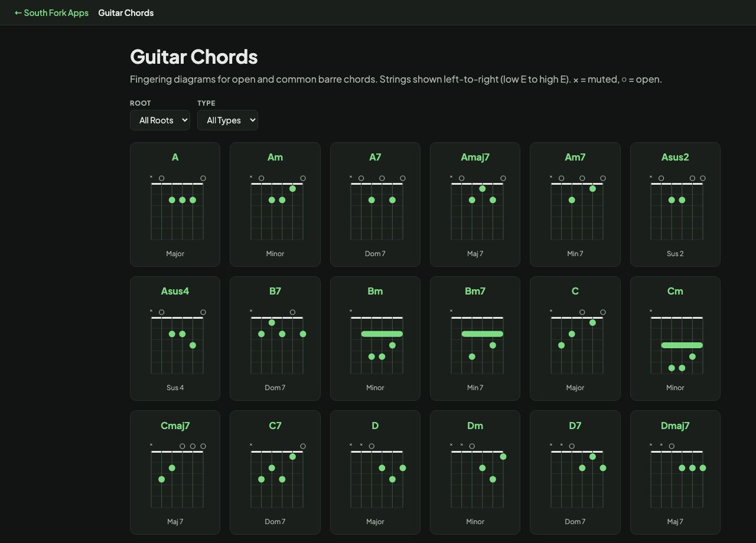756x543 pixels.
Task: Open the Cmaj7 chord diagram
Action: (x=175, y=472)
